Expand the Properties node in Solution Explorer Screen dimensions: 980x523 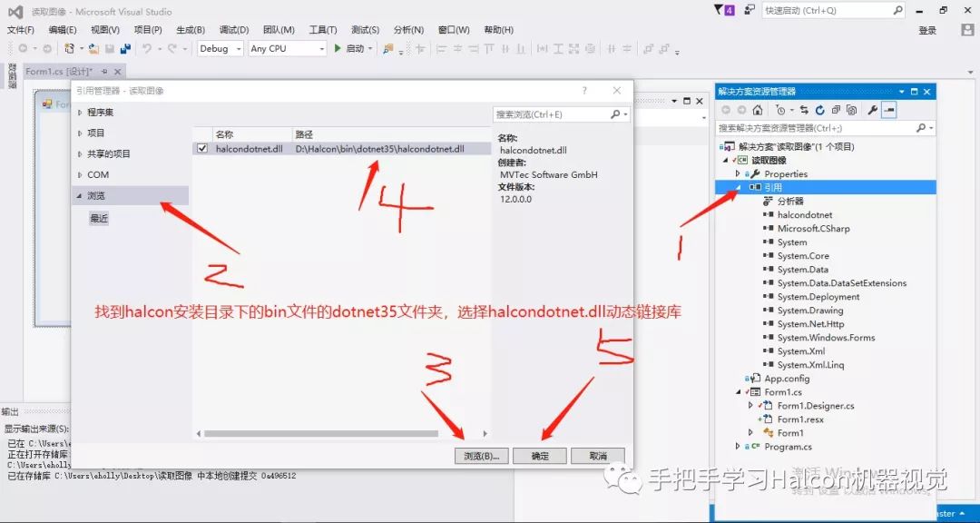(x=738, y=174)
